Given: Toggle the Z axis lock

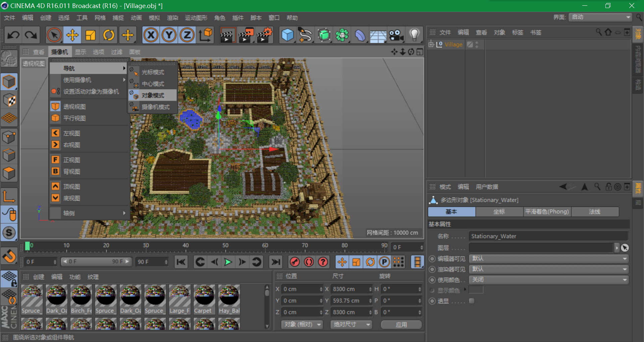Looking at the screenshot, I should pyautogui.click(x=187, y=35).
